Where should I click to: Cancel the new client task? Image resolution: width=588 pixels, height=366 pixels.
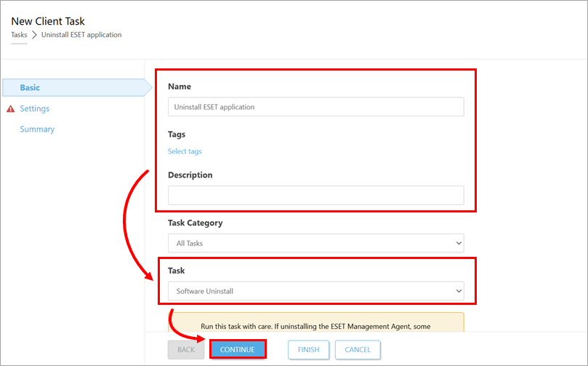tap(358, 349)
